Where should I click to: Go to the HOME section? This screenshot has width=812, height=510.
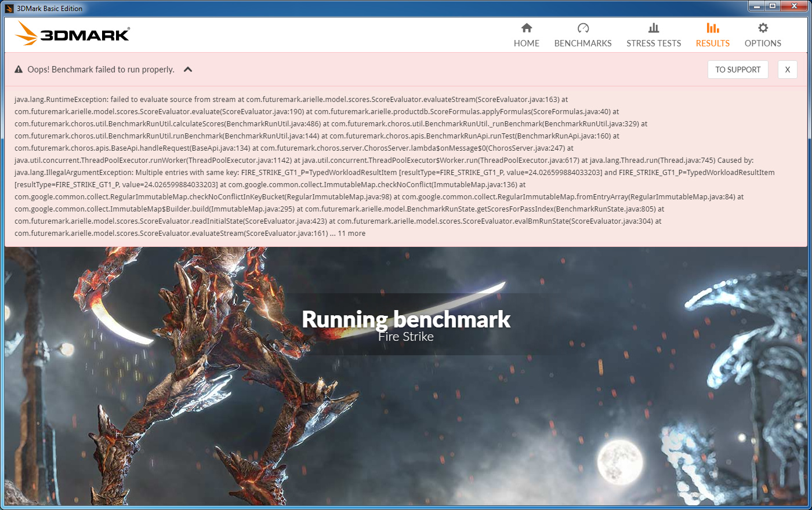pyautogui.click(x=527, y=35)
